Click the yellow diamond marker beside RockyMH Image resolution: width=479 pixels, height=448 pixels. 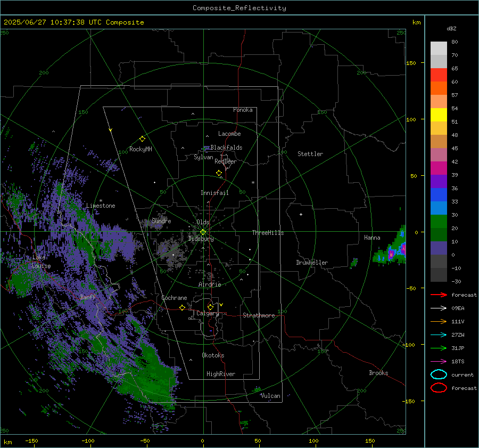pos(142,139)
